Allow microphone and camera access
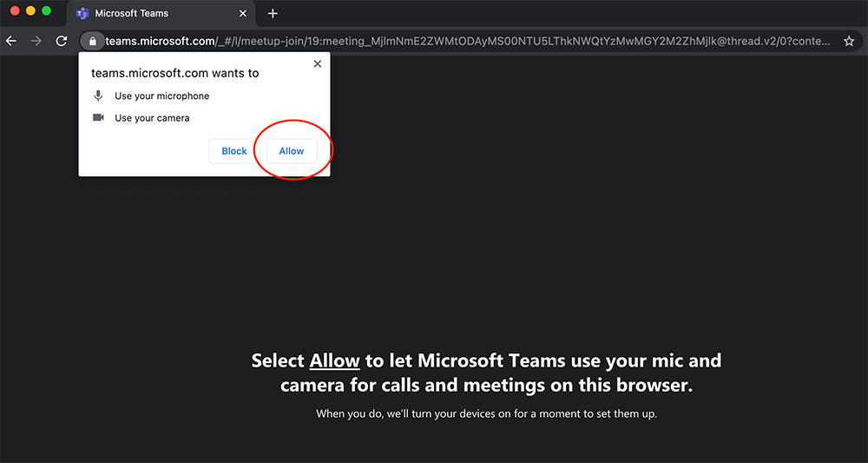The height and width of the screenshot is (463, 868). tap(292, 151)
